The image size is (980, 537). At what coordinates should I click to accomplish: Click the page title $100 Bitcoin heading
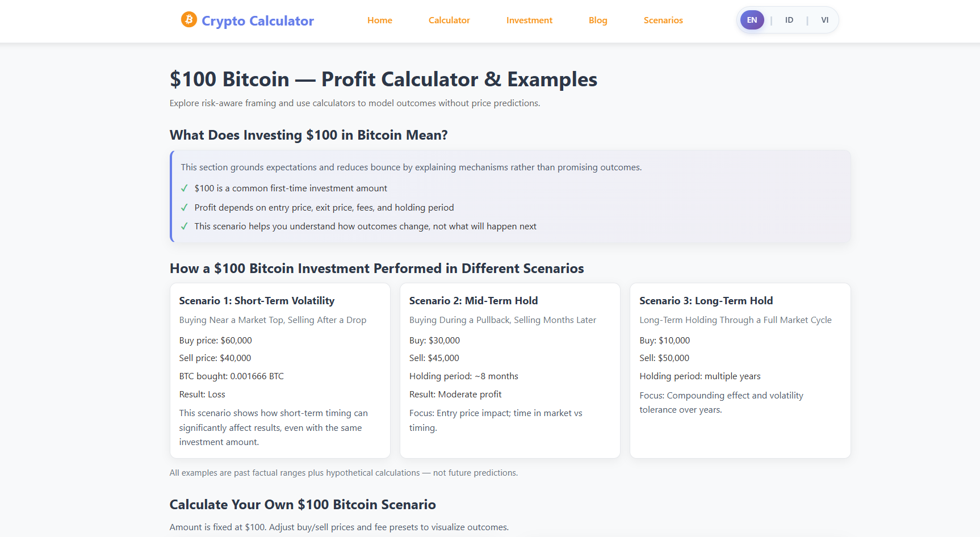tap(383, 79)
